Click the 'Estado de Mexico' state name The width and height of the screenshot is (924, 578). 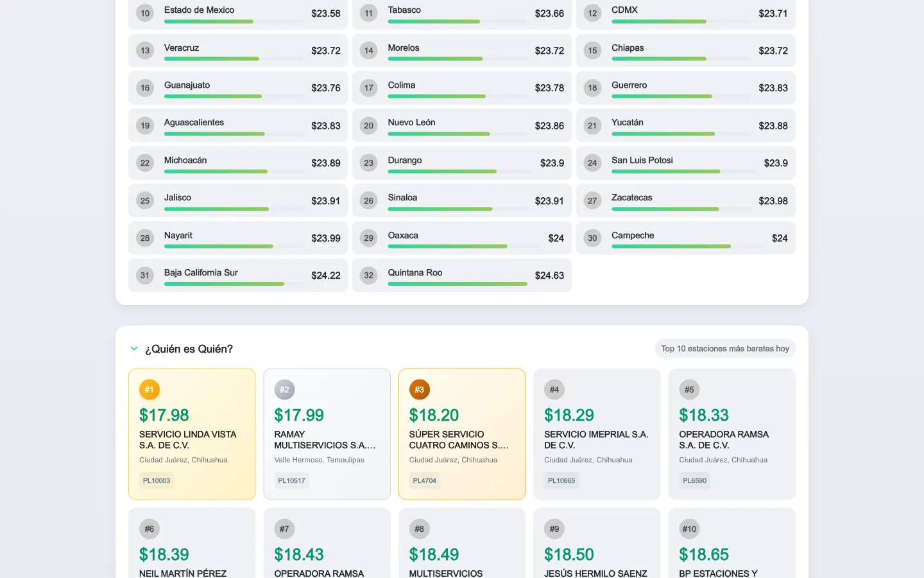click(199, 10)
